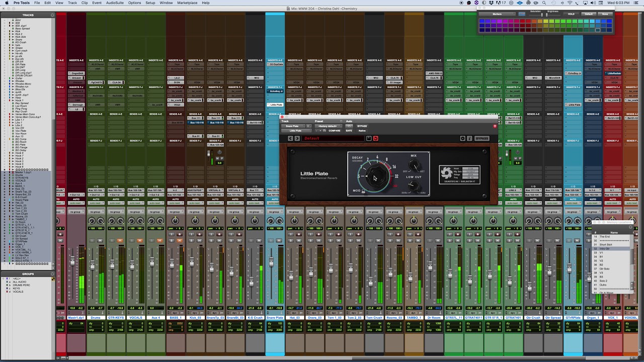644x362 pixels.
Task: Click header BYPASS button beside Auto
Action: pyautogui.click(x=362, y=126)
